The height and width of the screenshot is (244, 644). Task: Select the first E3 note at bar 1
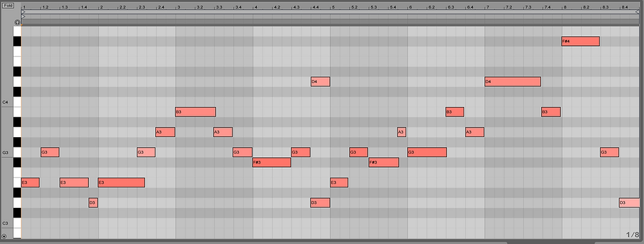(x=30, y=182)
